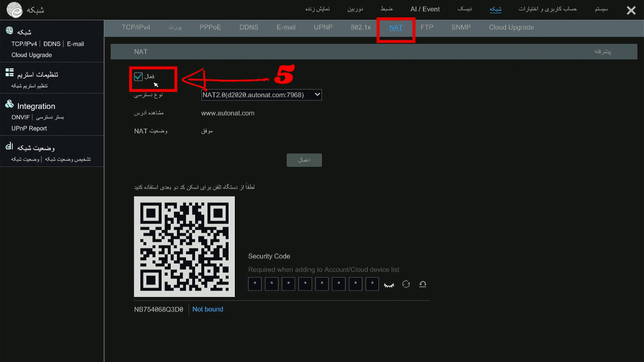
Task: Open DDNS link in the sidebar
Action: coord(52,44)
